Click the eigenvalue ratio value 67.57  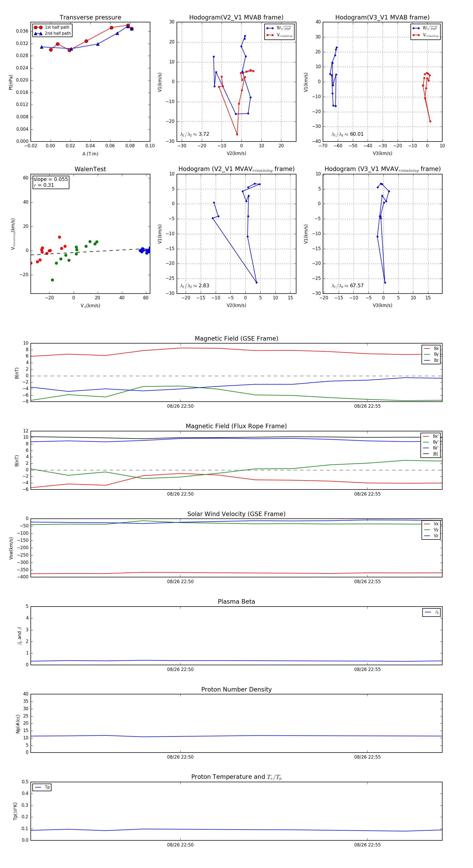pyautogui.click(x=357, y=286)
